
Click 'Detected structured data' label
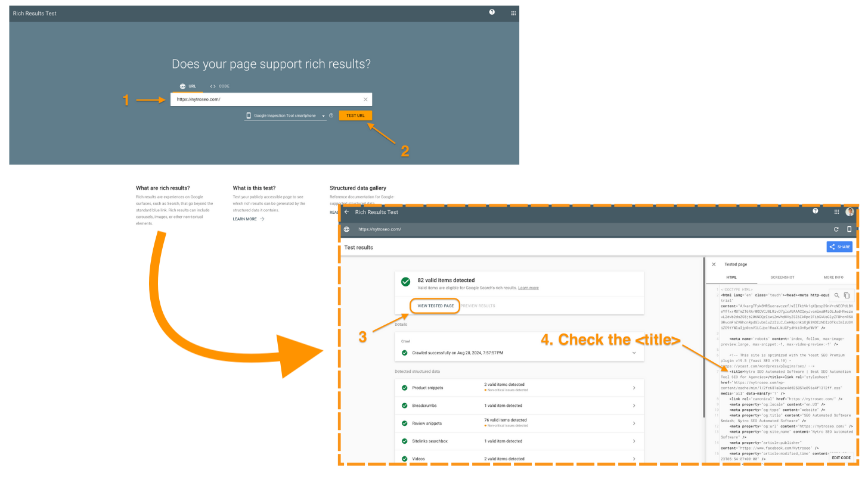click(417, 371)
